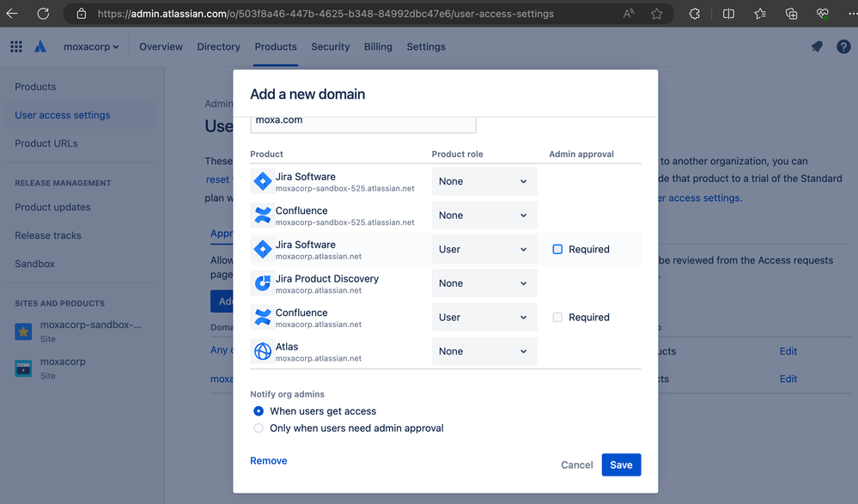View site info via lock icon
The height and width of the screenshot is (504, 858).
point(81,14)
